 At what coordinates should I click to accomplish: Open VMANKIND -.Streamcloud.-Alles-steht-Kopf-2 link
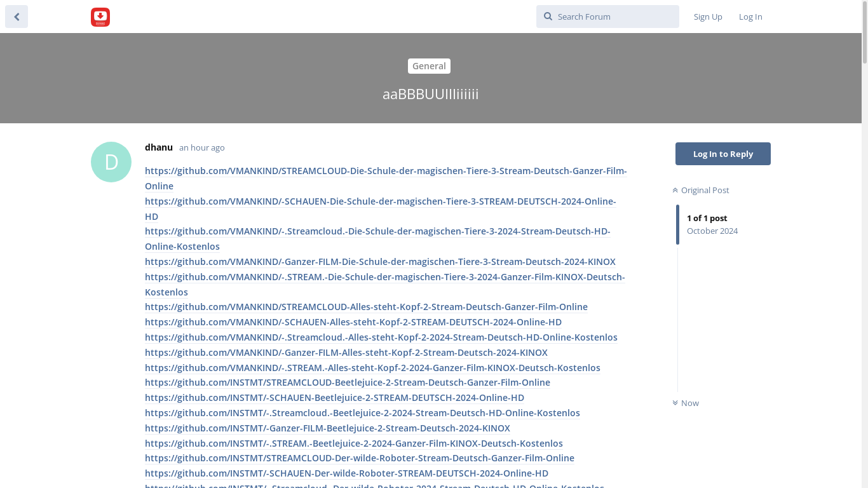pos(381,337)
